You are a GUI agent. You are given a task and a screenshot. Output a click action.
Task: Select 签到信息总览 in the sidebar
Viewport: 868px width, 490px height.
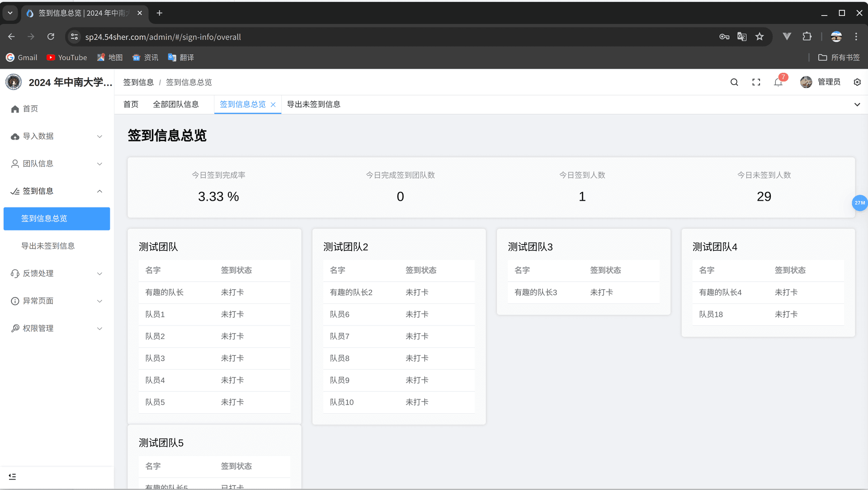tap(57, 219)
